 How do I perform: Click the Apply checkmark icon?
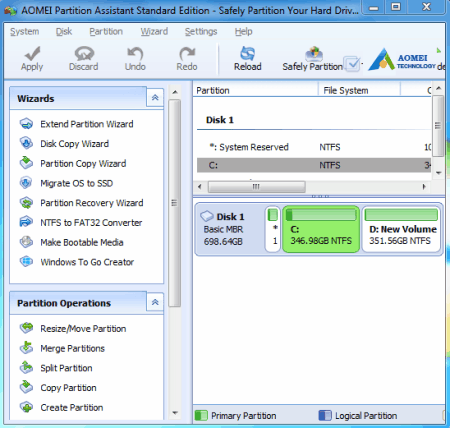pyautogui.click(x=32, y=53)
